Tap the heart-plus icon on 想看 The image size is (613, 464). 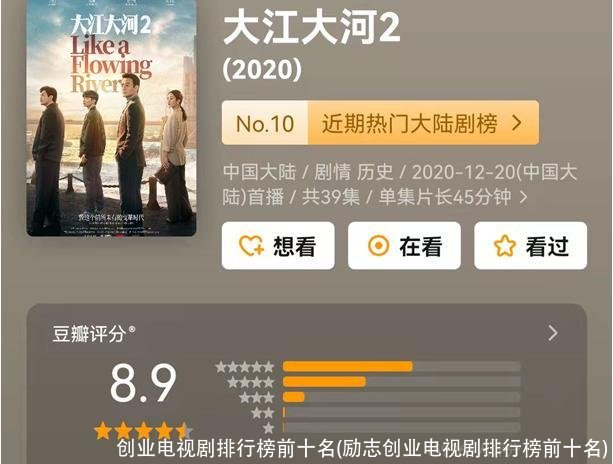coord(251,246)
